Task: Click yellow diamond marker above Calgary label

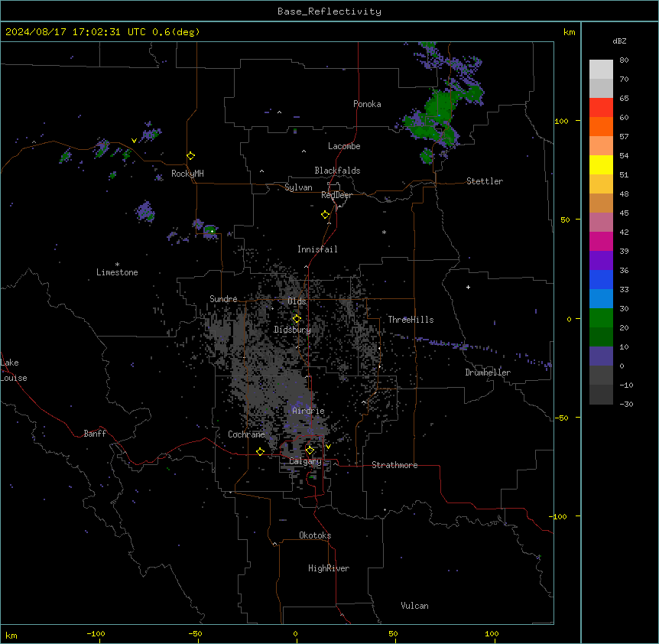Action: (310, 450)
